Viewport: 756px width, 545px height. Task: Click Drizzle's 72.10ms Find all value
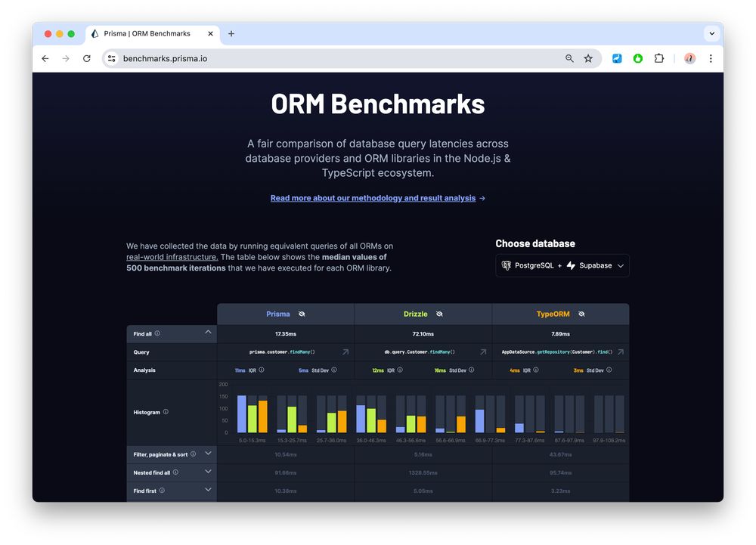click(423, 334)
